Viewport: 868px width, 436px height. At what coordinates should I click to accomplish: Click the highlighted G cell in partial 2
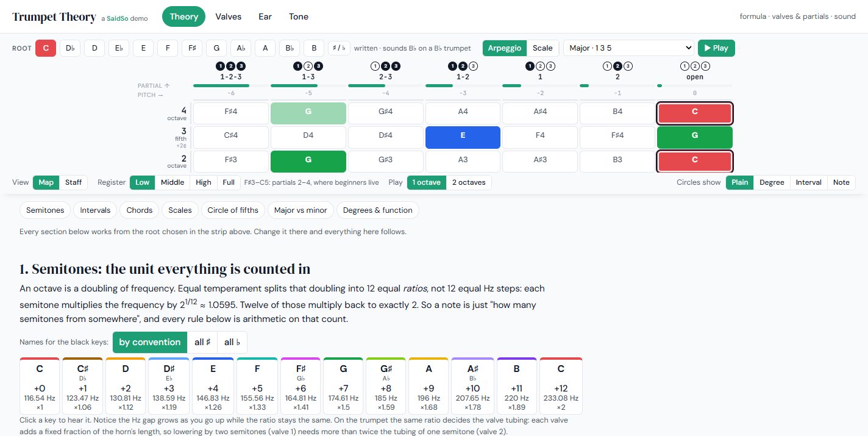pos(308,162)
